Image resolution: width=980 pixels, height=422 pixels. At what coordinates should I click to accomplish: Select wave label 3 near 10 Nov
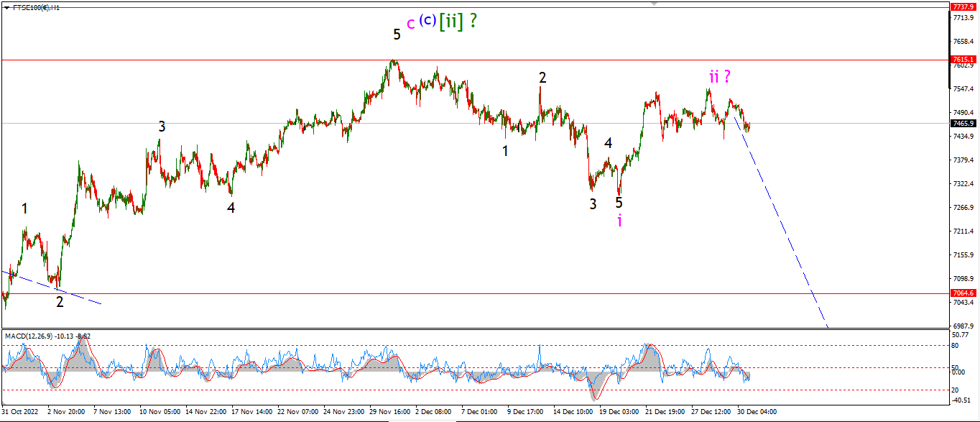162,127
